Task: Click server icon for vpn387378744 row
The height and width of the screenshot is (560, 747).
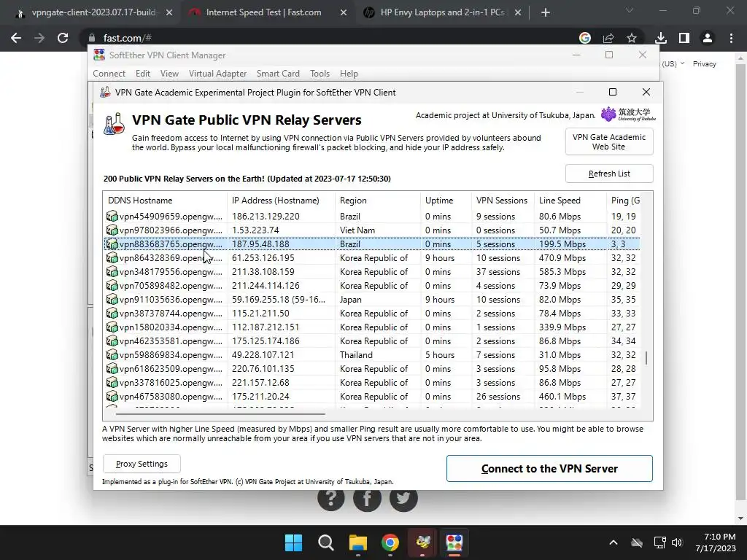Action: tap(112, 313)
